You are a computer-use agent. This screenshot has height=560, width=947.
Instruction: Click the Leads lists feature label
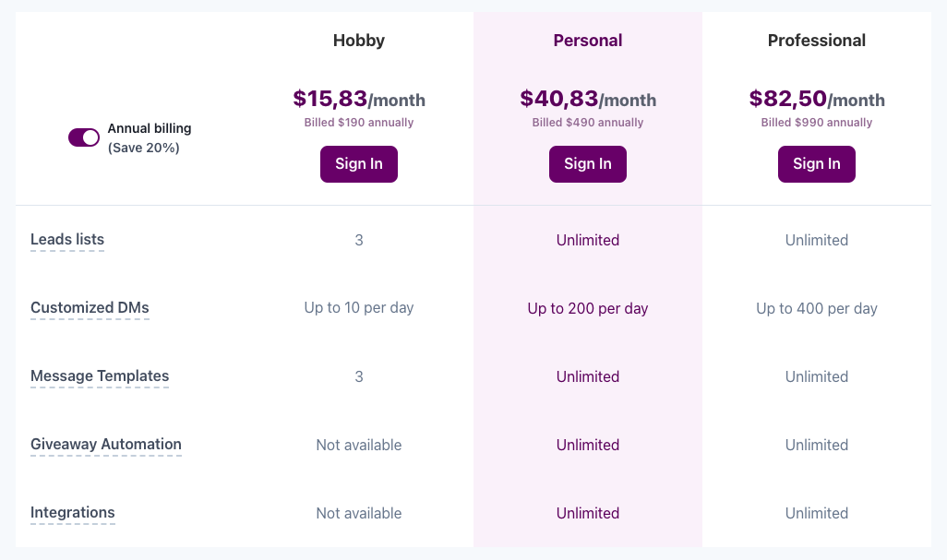67,240
